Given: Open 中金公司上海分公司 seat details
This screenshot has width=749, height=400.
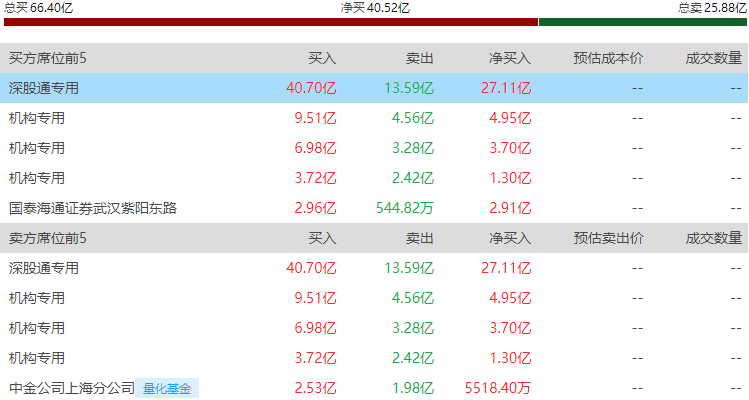Looking at the screenshot, I should [71, 389].
